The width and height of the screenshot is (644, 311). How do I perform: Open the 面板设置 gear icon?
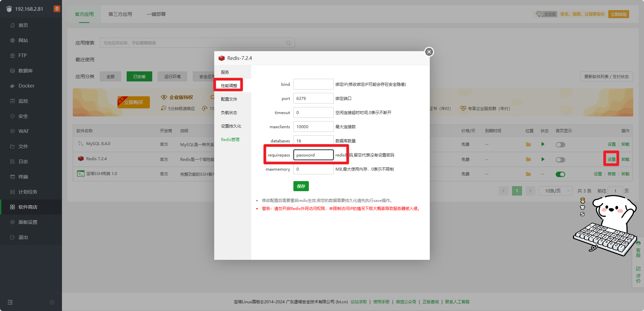pos(12,222)
